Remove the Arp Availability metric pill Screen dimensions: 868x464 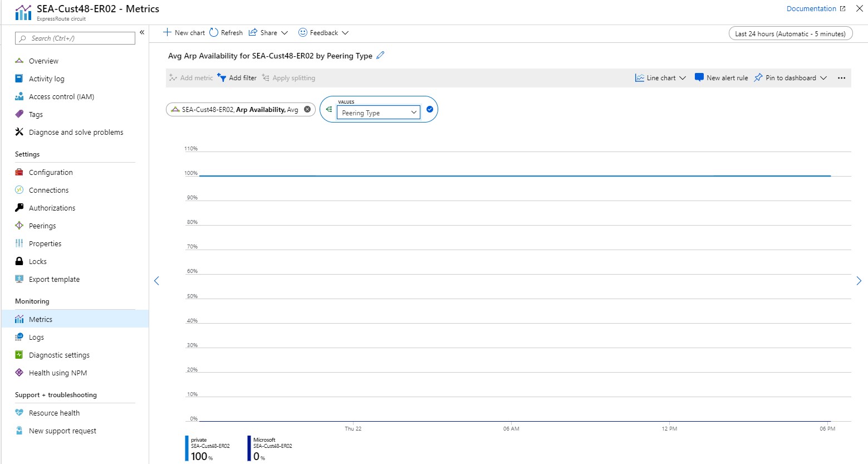[x=307, y=109]
